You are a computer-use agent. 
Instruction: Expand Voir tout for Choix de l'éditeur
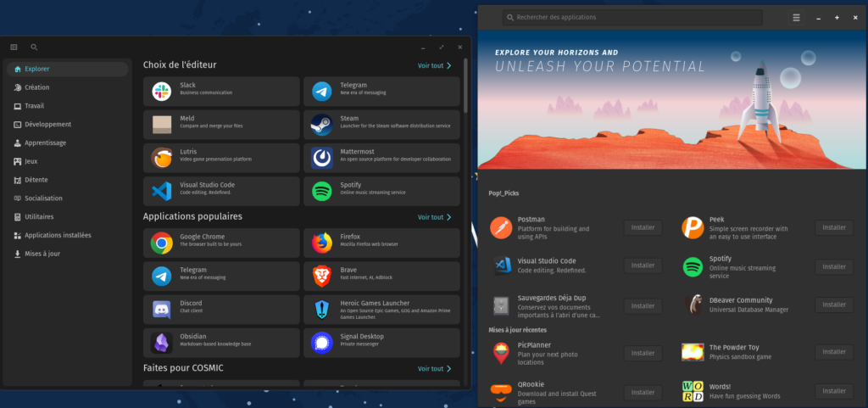coord(435,65)
